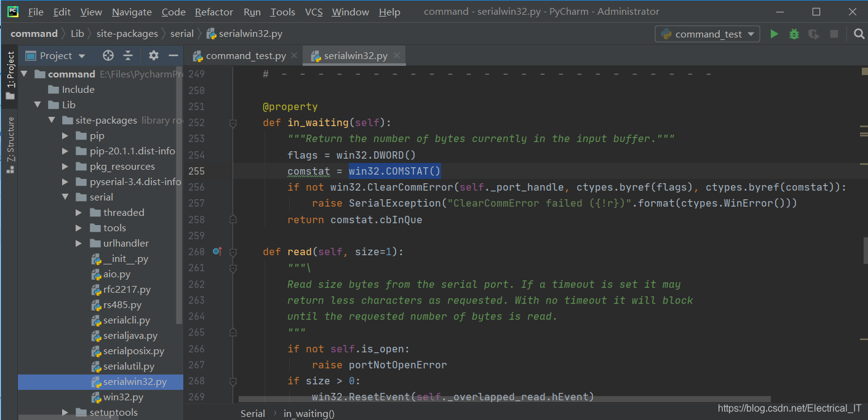Open aio.py in Project tree
Screen dimensions: 868x420
[117, 274]
